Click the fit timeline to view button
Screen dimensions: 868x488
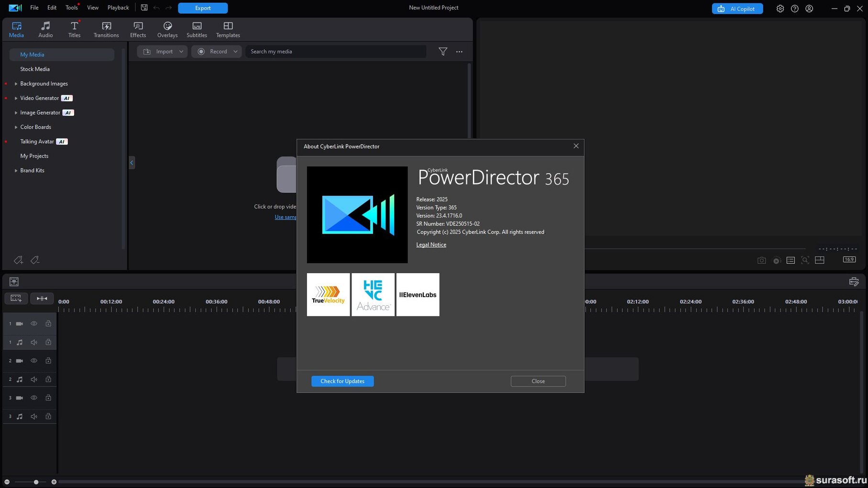pos(42,299)
